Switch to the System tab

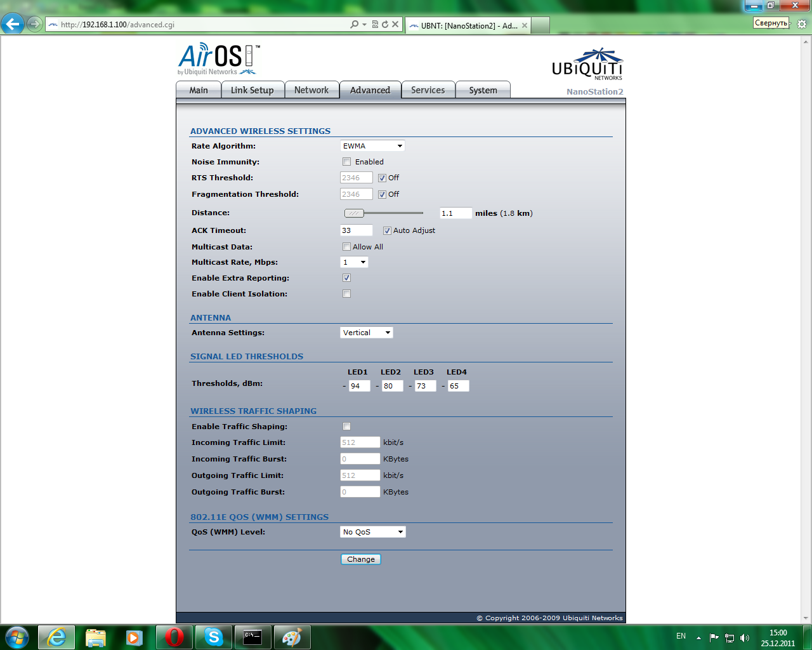click(x=483, y=90)
